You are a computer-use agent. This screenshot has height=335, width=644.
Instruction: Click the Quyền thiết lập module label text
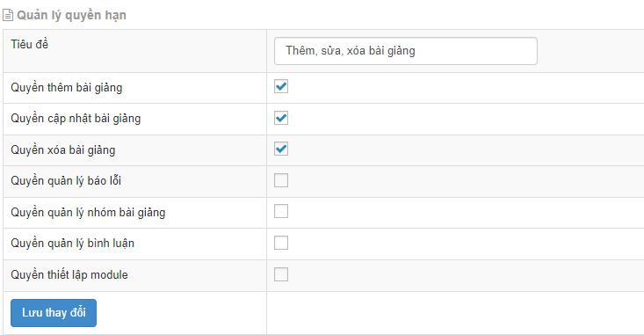coord(69,275)
